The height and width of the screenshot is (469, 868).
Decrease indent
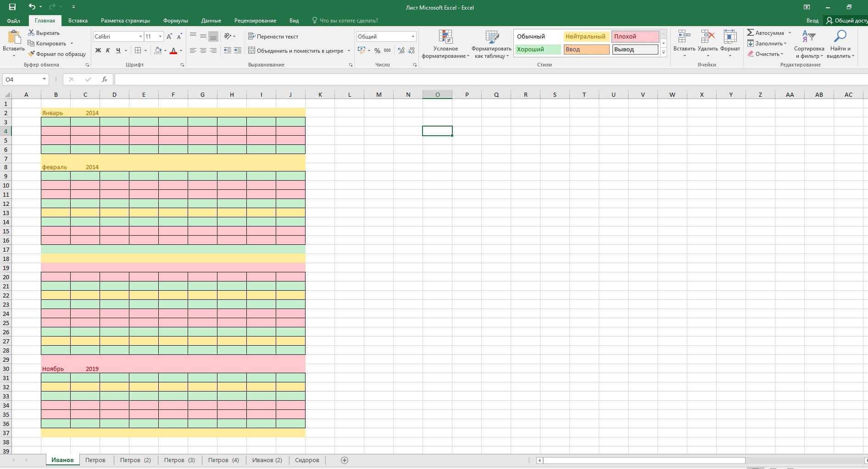click(x=228, y=50)
